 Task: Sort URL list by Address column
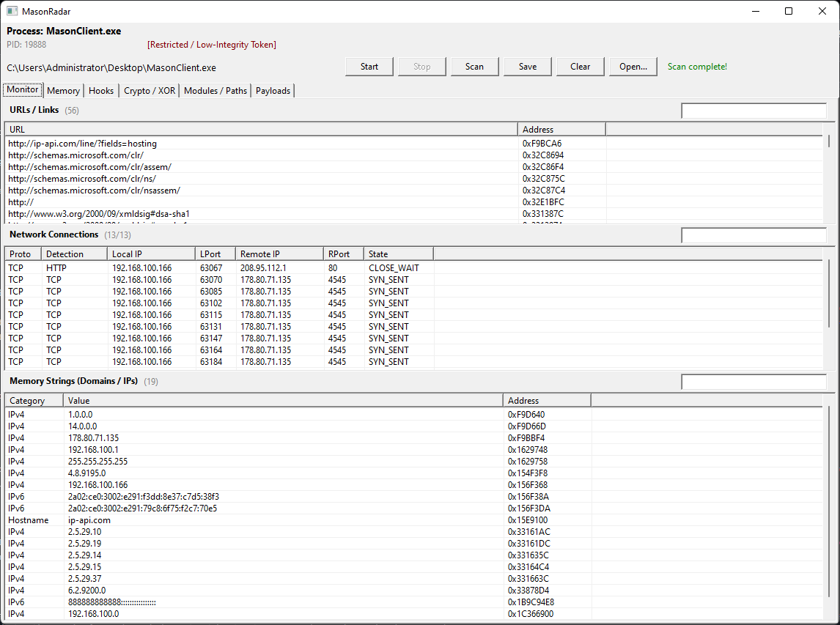(x=561, y=130)
